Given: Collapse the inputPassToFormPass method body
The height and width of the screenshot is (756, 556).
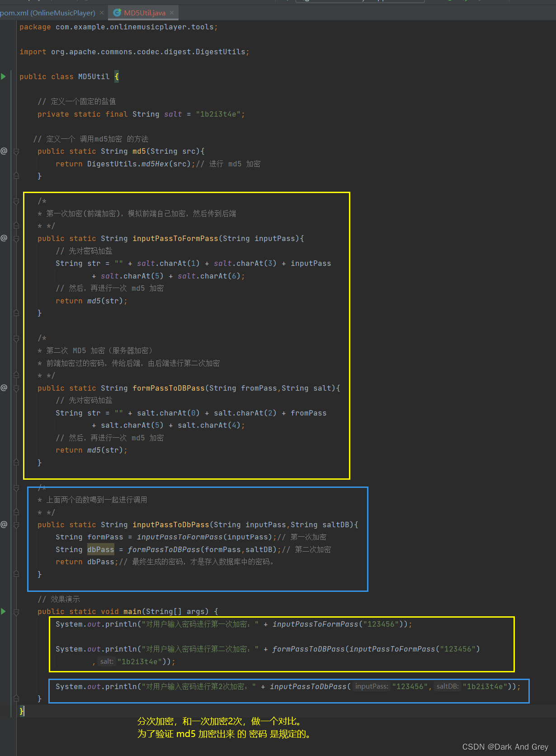Looking at the screenshot, I should (16, 239).
